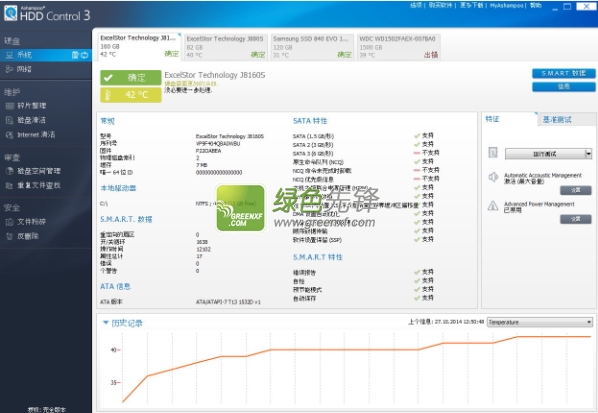The image size is (598, 413).
Task: Click the SATA 3 (6 GB/秒) row
Action: pyautogui.click(x=366, y=153)
